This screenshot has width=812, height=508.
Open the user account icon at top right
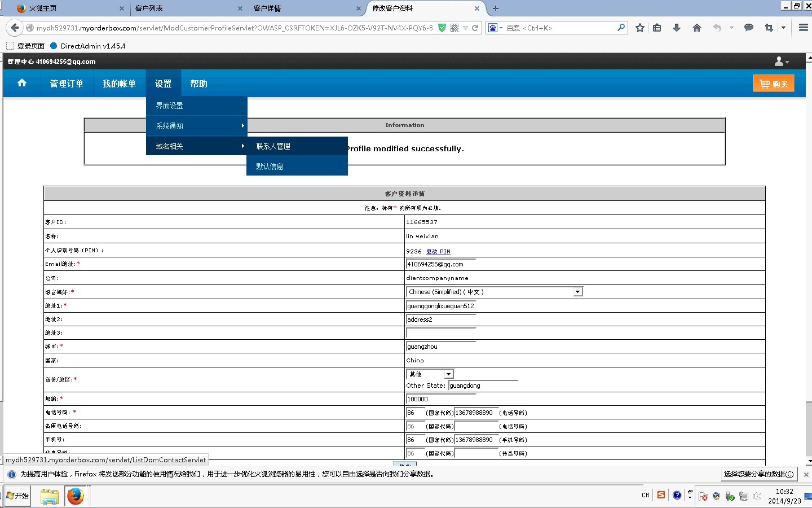[x=781, y=62]
